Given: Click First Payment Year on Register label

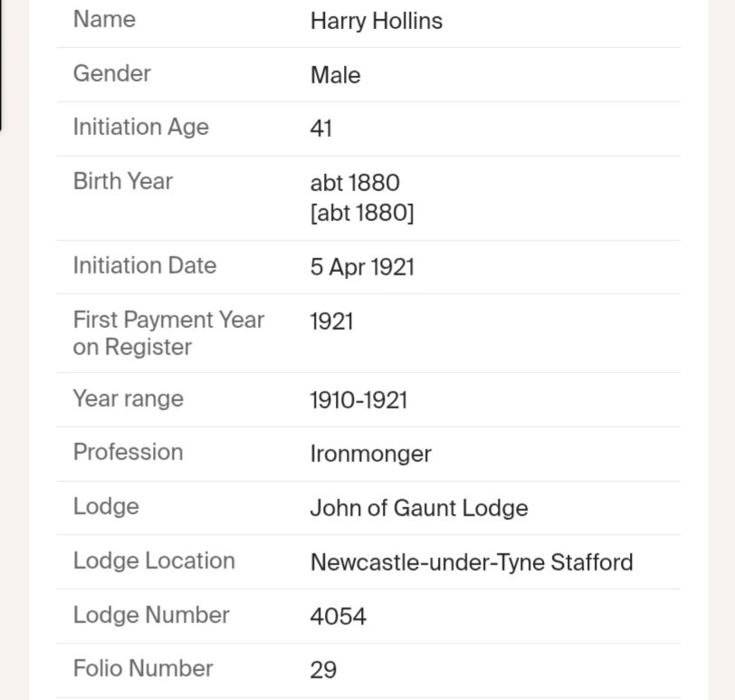Looking at the screenshot, I should pos(168,333).
